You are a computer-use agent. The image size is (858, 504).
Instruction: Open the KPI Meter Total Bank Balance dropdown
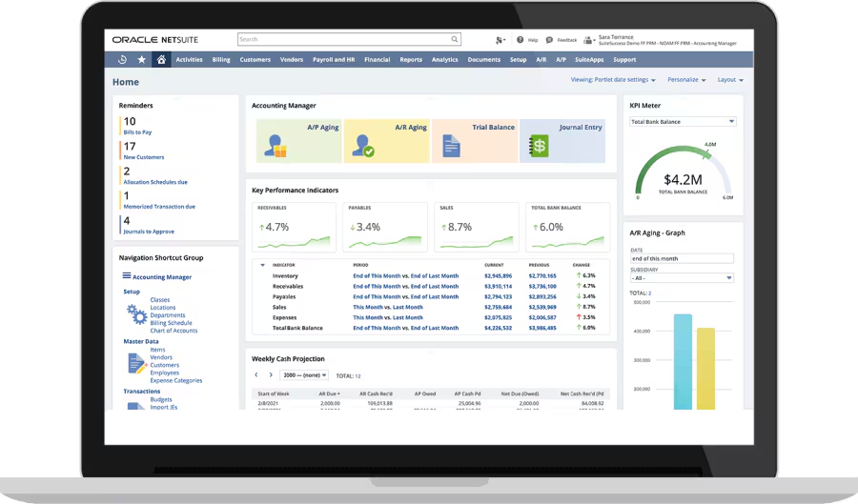pos(683,122)
